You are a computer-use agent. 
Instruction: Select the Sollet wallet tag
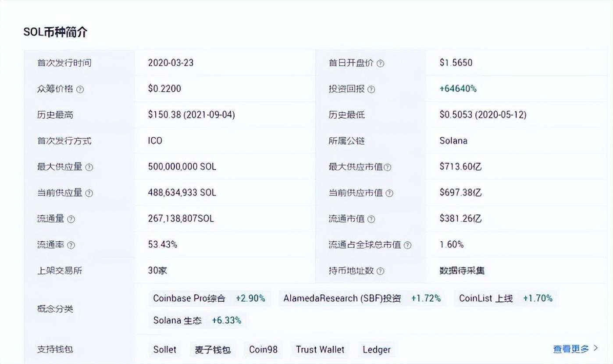click(165, 350)
